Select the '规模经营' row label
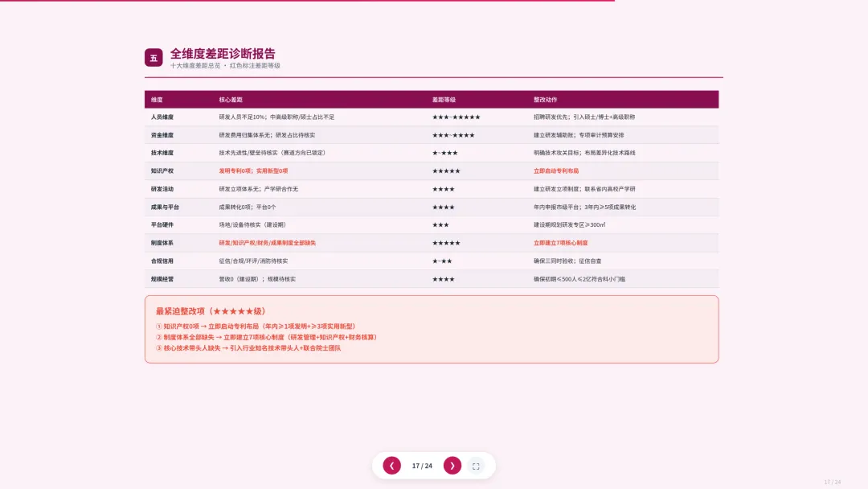 click(x=162, y=279)
